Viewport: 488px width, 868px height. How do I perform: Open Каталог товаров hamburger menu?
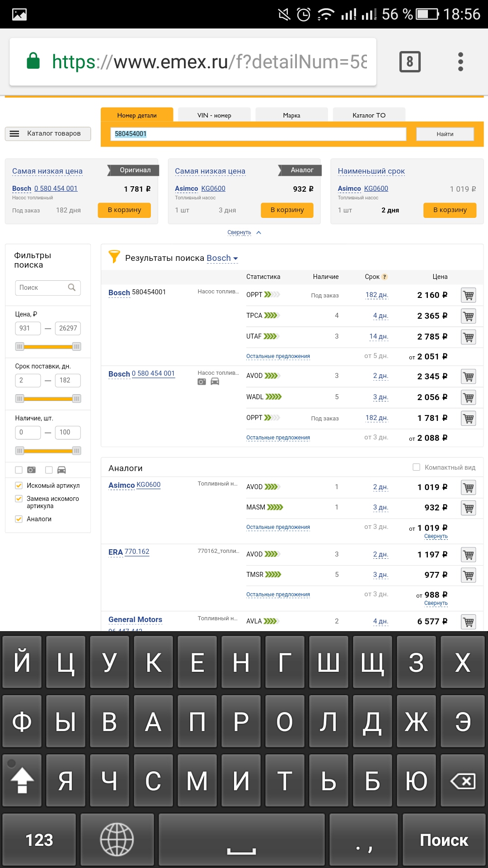pos(48,133)
